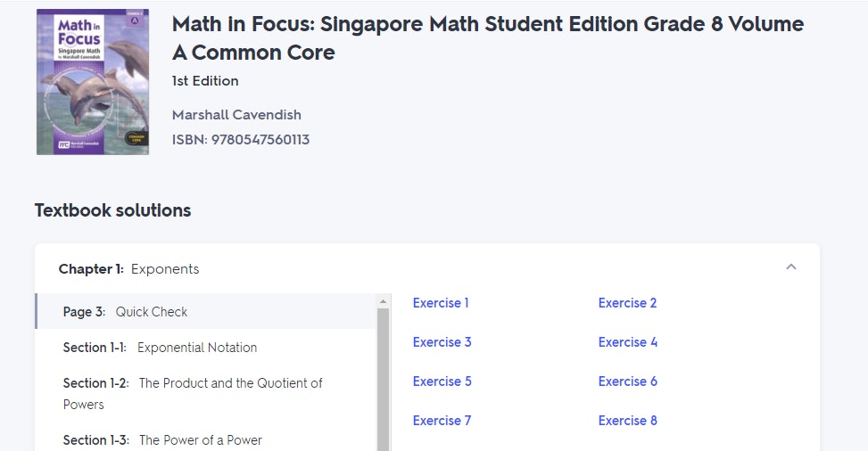The width and height of the screenshot is (868, 451).
Task: Select Section 1-1 Exponential Notation
Action: coord(205,348)
